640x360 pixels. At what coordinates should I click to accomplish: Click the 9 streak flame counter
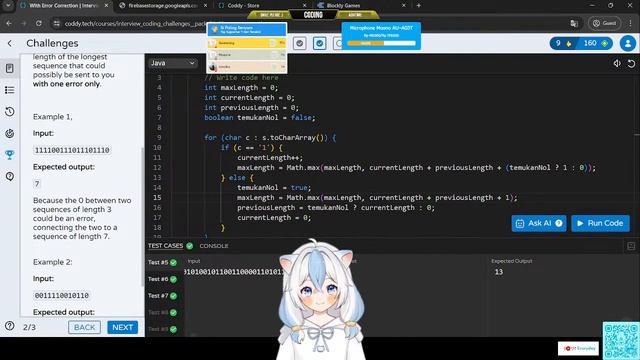point(563,43)
